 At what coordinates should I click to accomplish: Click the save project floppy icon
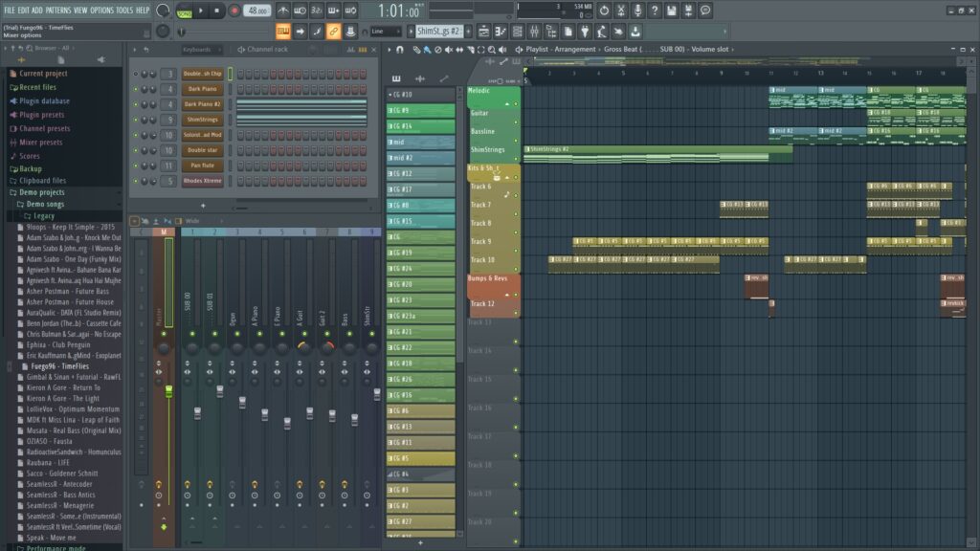[x=671, y=11]
